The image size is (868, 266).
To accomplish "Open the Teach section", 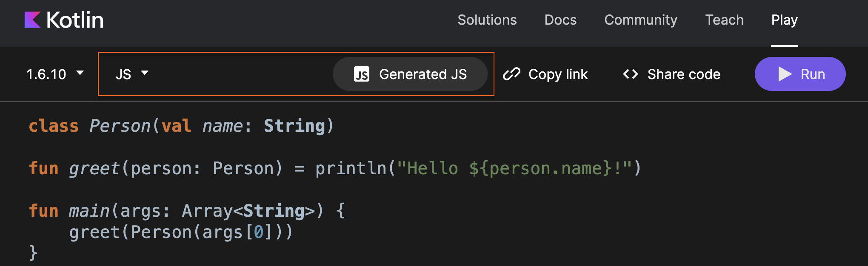I will click(x=724, y=20).
